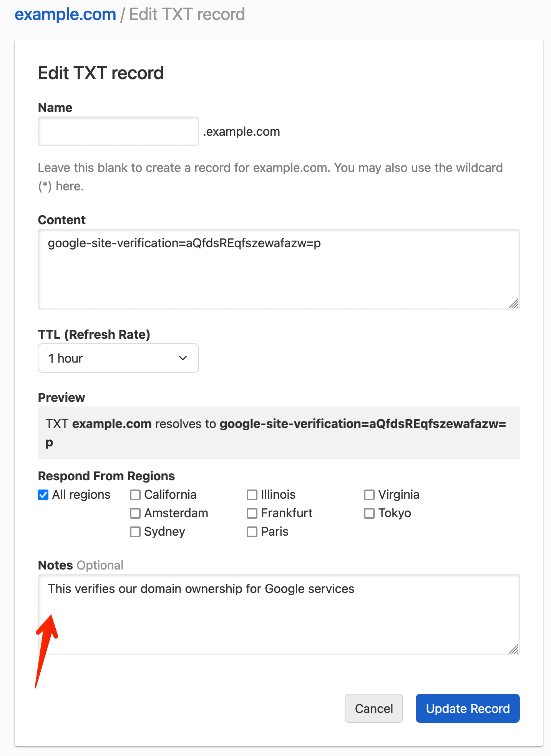Grab the Content textarea resize handle
Image resolution: width=551 pixels, height=756 pixels.
[514, 304]
